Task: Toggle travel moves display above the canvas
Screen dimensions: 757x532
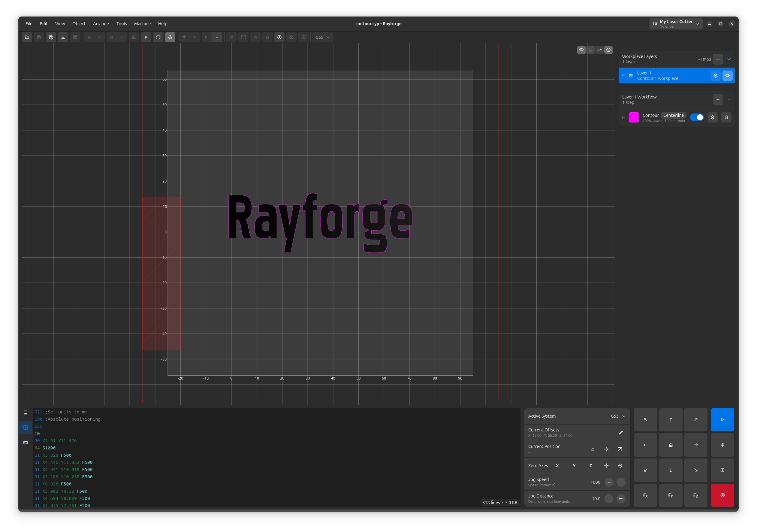Action: 600,50
